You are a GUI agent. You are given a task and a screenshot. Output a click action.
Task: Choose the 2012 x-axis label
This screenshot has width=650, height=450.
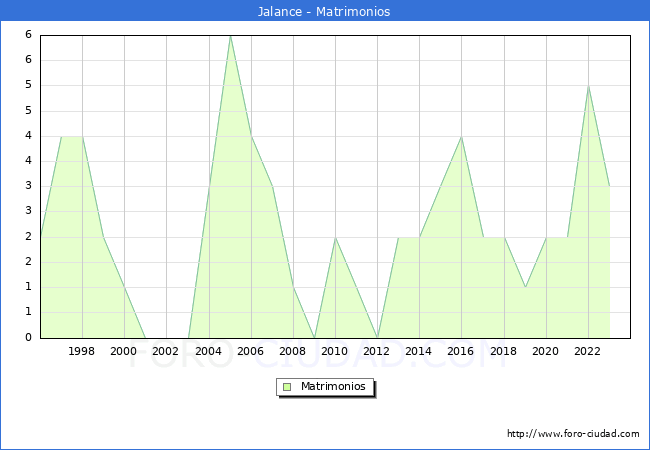377,351
